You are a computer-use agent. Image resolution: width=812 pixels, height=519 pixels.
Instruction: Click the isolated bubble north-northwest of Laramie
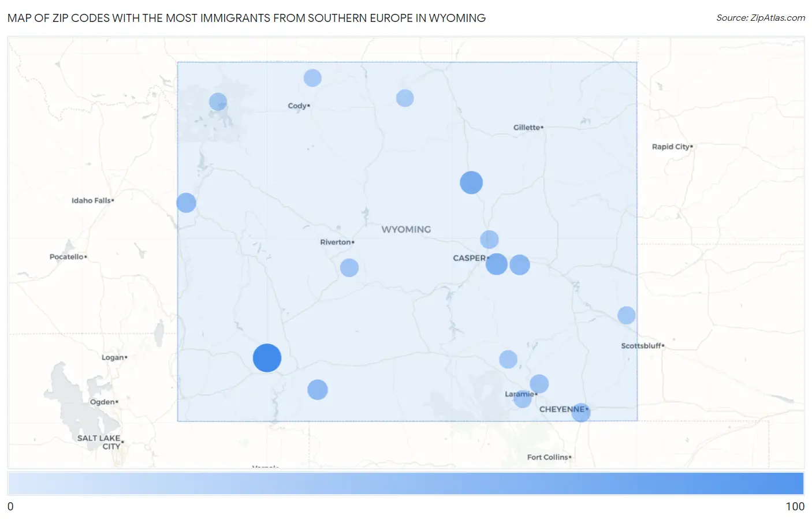[508, 359]
